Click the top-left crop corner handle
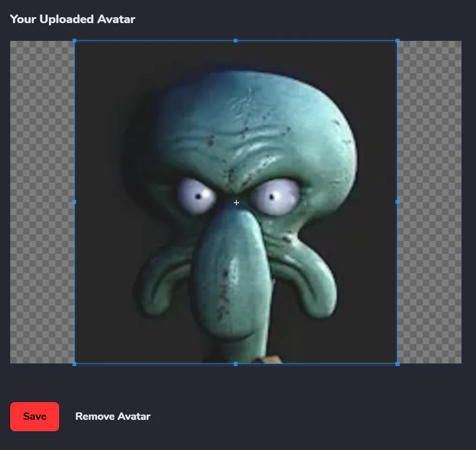Screen dimensions: 476x450 click(74, 41)
